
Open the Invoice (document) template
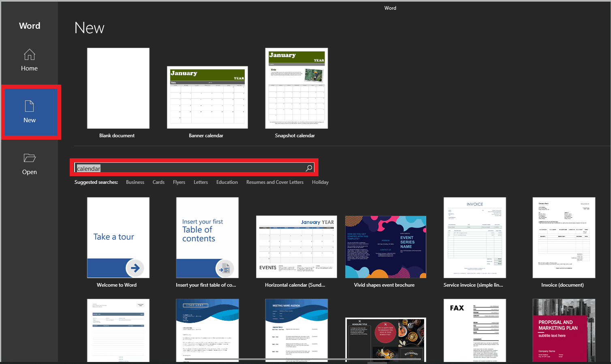point(564,238)
